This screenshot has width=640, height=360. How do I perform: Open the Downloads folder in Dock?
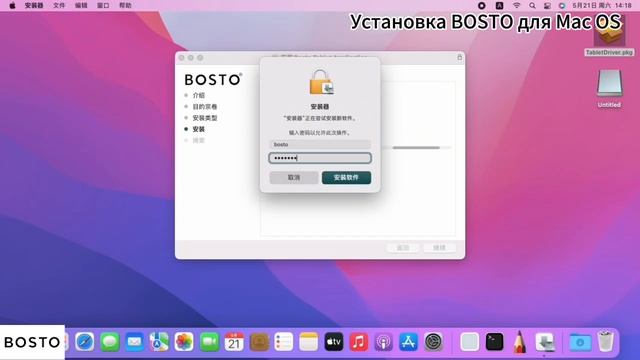point(580,342)
